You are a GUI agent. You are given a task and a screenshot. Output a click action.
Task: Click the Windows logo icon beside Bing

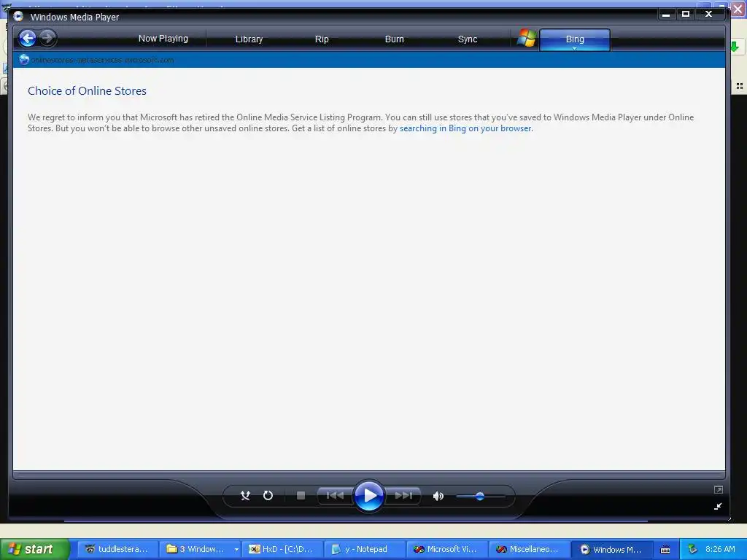tap(527, 38)
